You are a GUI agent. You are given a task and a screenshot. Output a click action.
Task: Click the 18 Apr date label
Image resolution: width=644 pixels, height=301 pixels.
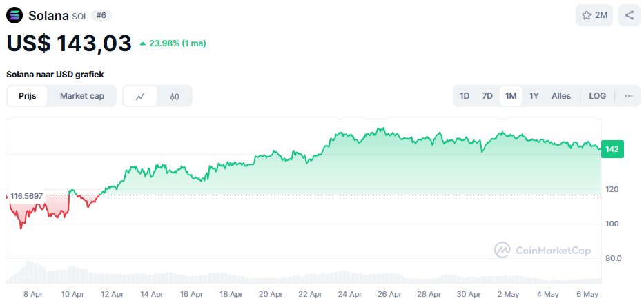coord(231,294)
